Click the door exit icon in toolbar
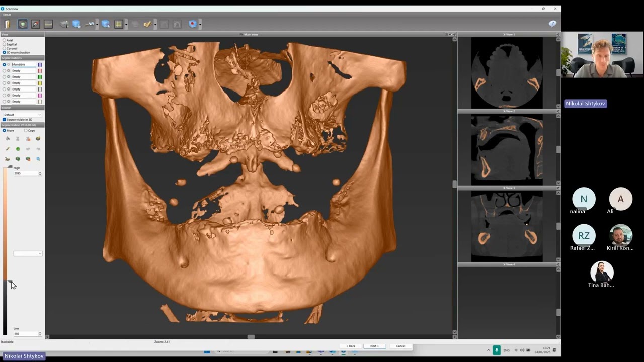Screen dimensions: 644x362 [7, 24]
